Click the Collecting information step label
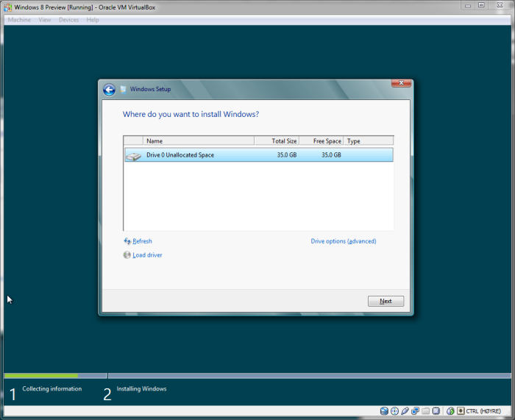The height and width of the screenshot is (420, 515). pos(52,389)
